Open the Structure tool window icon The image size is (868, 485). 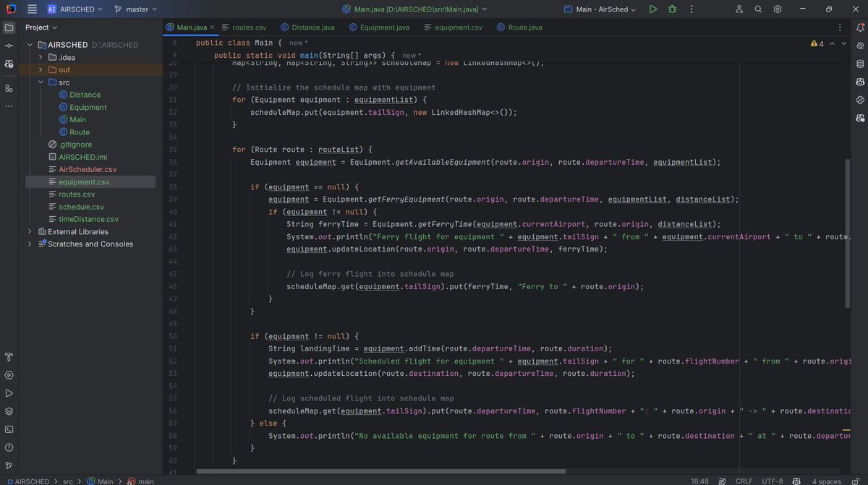click(9, 88)
